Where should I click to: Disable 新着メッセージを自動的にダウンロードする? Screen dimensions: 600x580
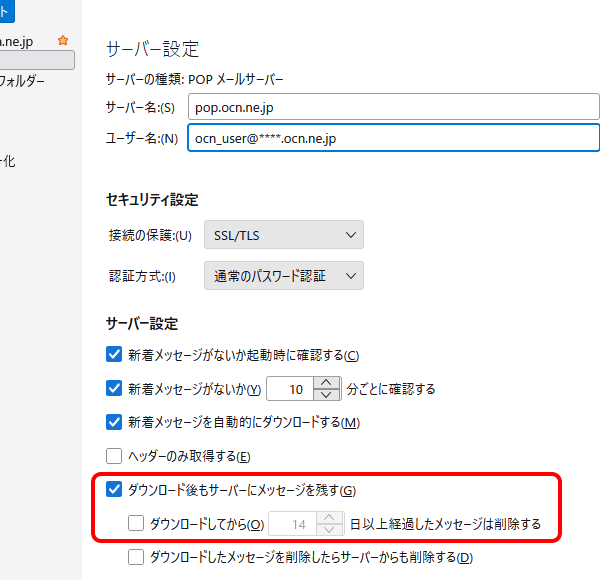(x=114, y=422)
